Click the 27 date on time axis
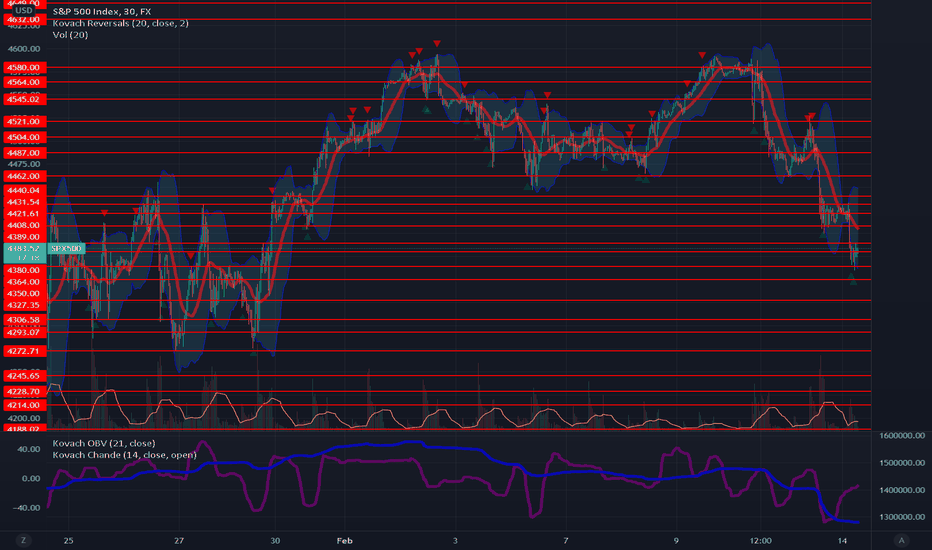This screenshot has height=550, width=932. (179, 540)
